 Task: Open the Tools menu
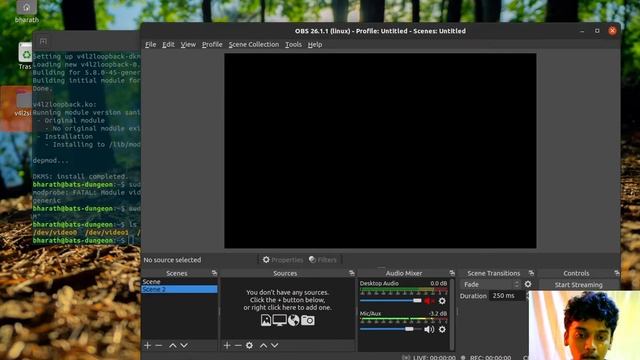point(293,44)
